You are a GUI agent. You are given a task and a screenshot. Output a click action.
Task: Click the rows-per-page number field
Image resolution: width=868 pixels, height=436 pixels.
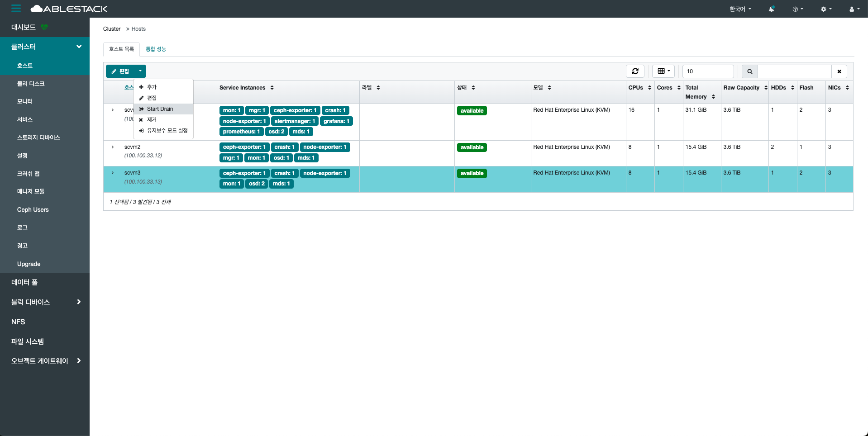pyautogui.click(x=708, y=71)
